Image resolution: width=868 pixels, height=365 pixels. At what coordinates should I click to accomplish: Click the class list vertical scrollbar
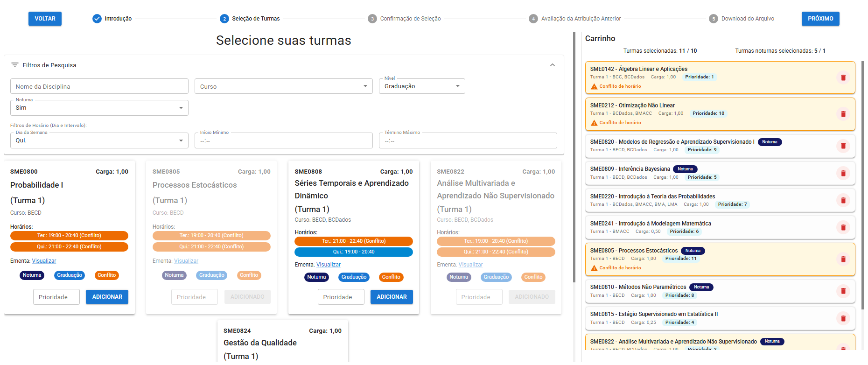tap(574, 157)
